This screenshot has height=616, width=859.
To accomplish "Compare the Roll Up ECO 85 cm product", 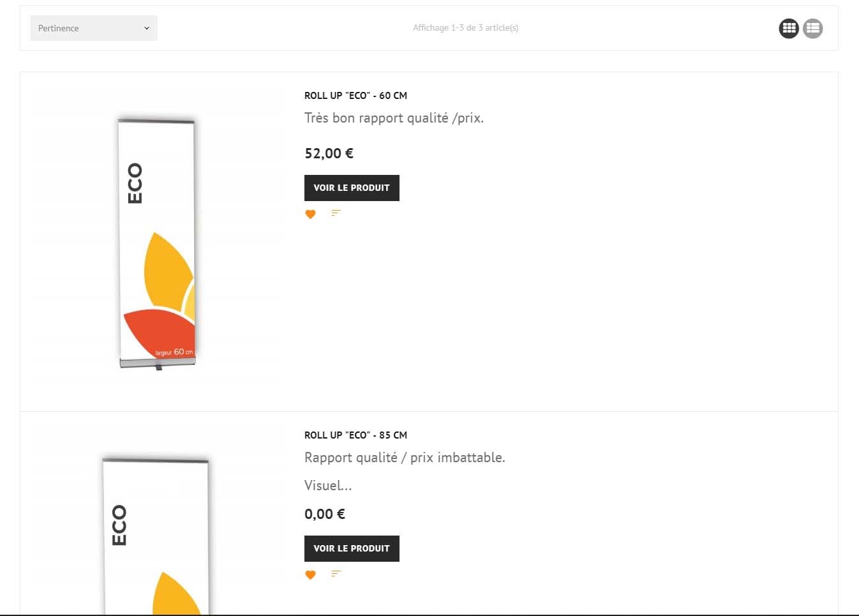I will [336, 574].
